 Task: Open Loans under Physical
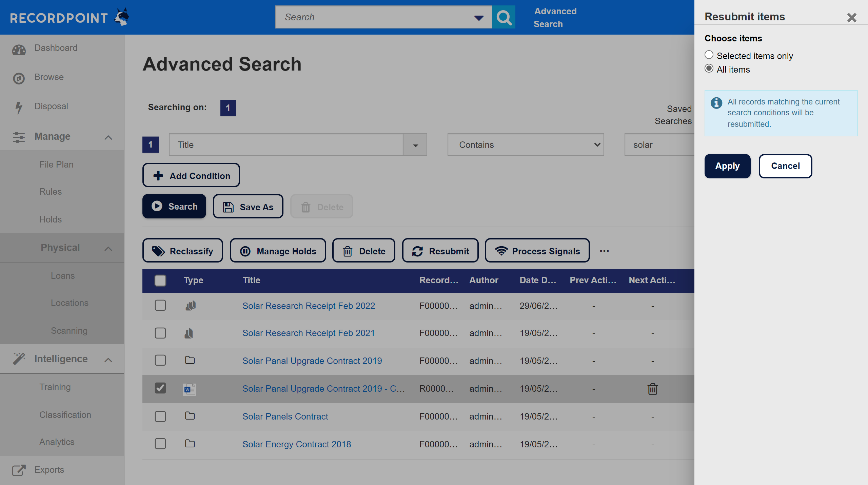[63, 276]
